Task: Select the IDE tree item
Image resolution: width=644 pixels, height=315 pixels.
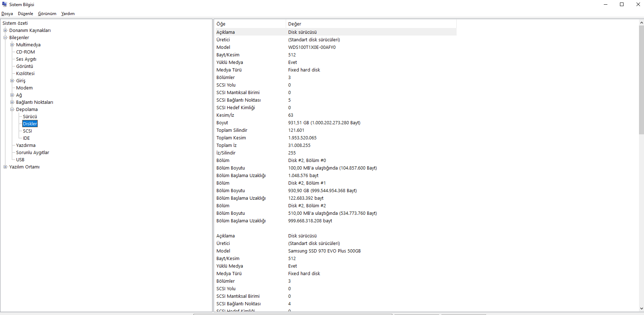Action: 27,138
